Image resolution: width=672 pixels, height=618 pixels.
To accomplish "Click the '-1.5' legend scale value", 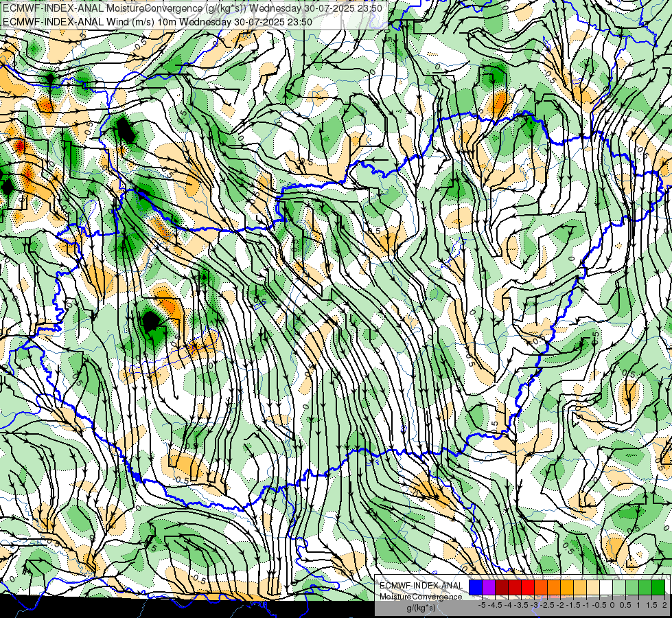I will (573, 605).
